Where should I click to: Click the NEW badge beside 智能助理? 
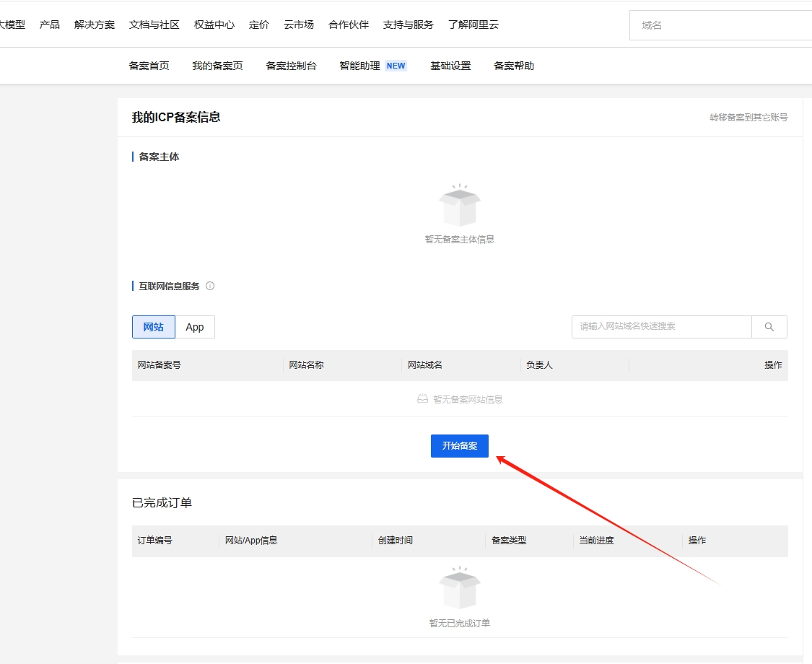[395, 65]
